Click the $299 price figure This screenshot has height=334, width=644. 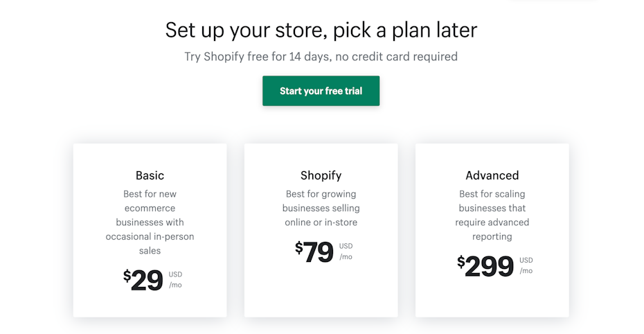485,266
